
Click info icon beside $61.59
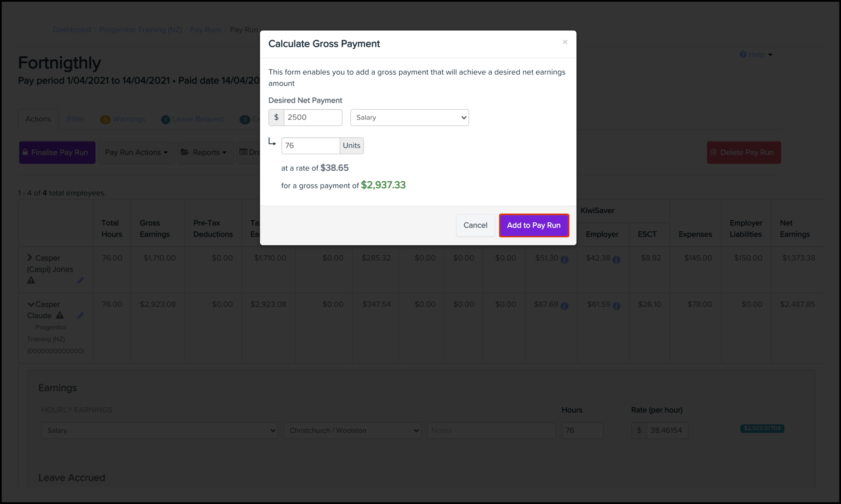pyautogui.click(x=616, y=306)
